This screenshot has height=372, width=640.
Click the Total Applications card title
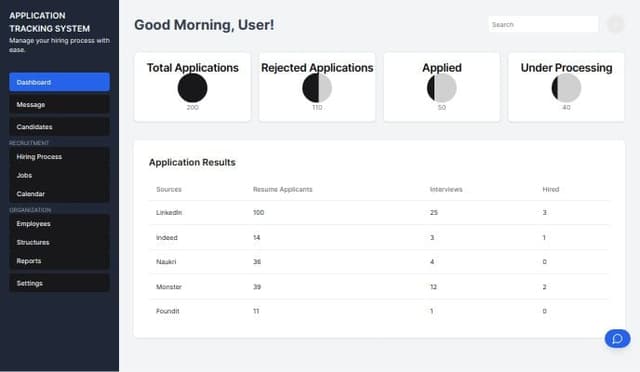pyautogui.click(x=192, y=68)
